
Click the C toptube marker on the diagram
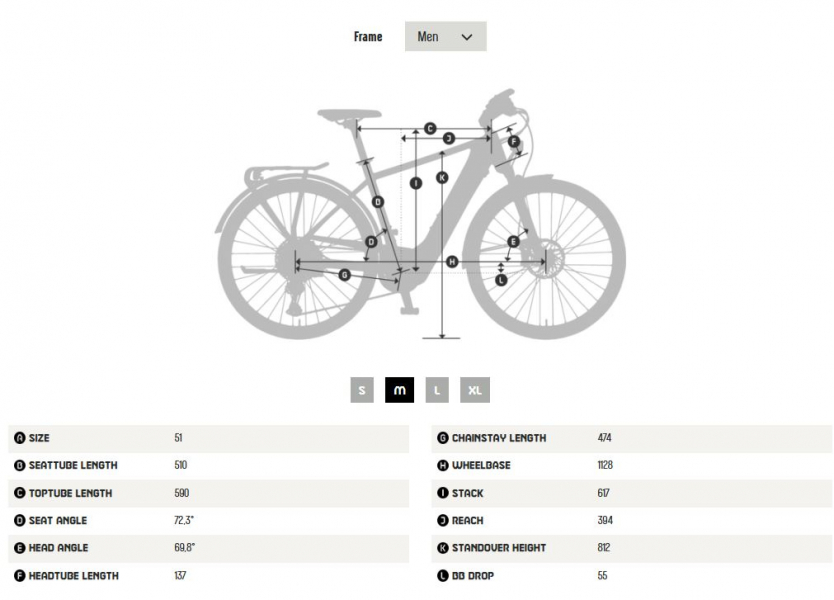(x=430, y=128)
